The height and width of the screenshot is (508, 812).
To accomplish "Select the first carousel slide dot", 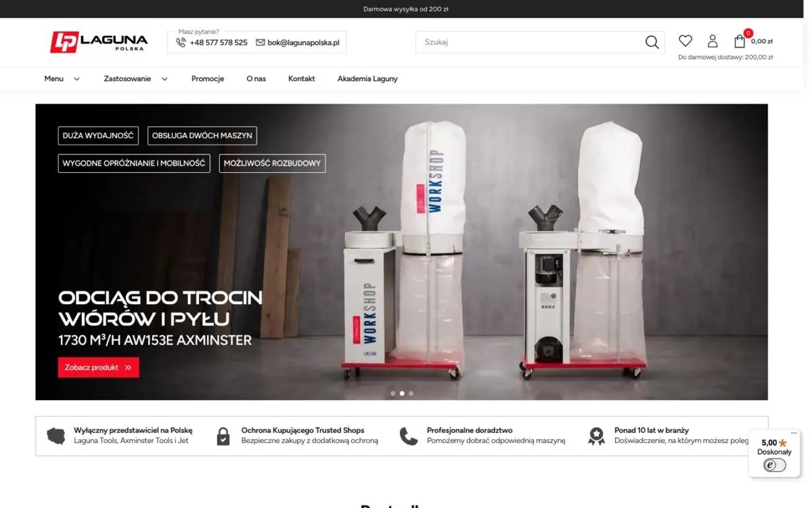I will click(x=393, y=393).
